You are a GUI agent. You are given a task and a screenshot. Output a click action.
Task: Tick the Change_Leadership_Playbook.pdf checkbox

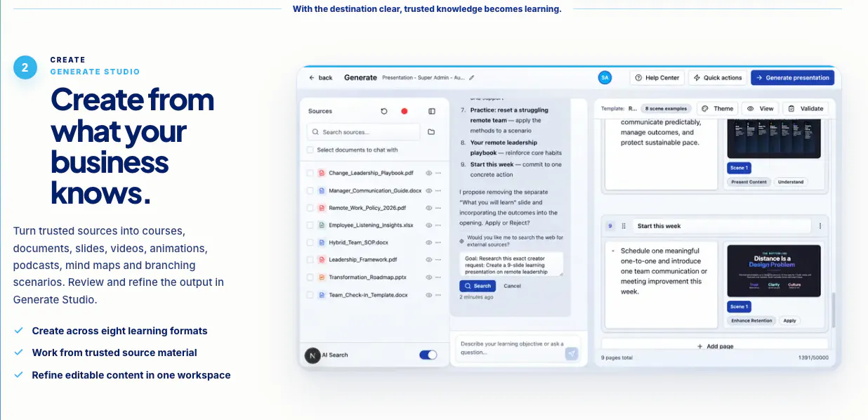pos(310,173)
